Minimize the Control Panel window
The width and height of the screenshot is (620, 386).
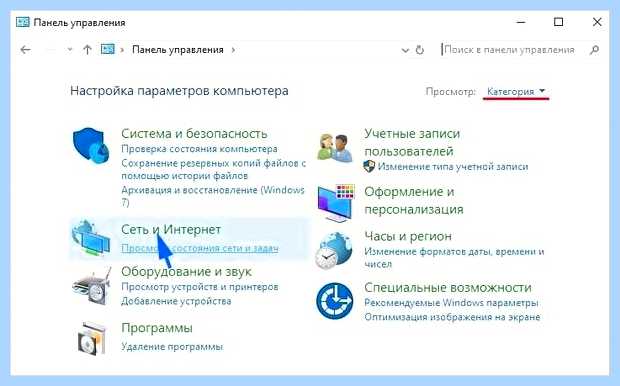(x=521, y=22)
